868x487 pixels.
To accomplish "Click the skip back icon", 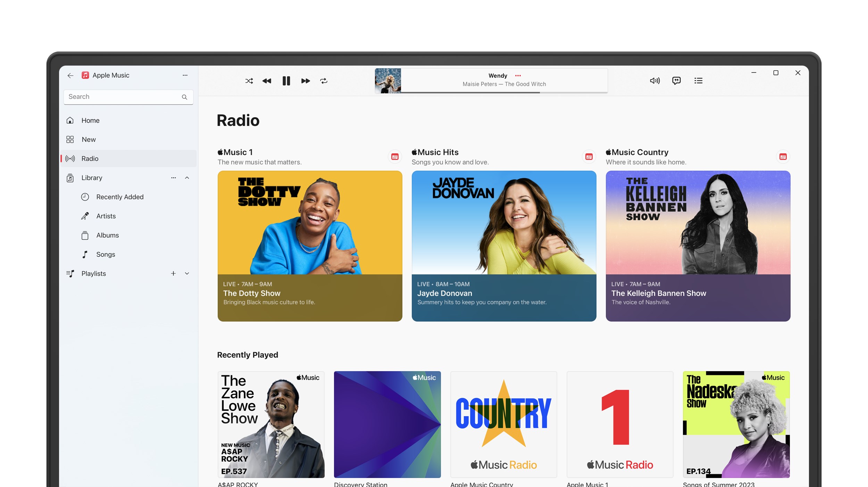I will point(267,80).
